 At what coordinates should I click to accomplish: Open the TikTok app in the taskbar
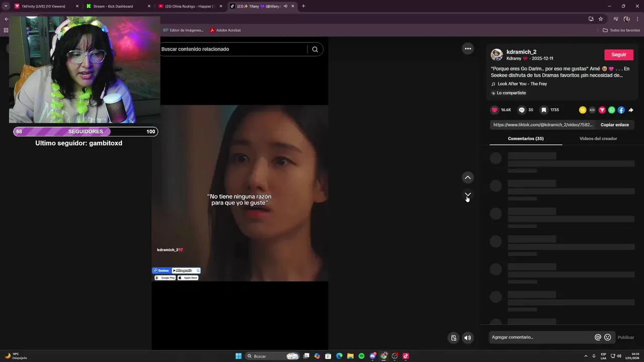(x=406, y=356)
